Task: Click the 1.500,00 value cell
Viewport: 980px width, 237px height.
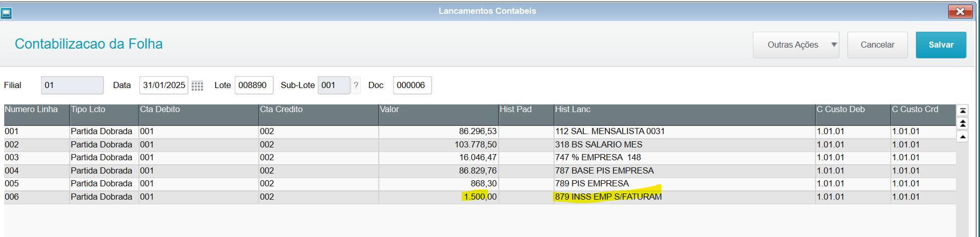Action: 480,197
